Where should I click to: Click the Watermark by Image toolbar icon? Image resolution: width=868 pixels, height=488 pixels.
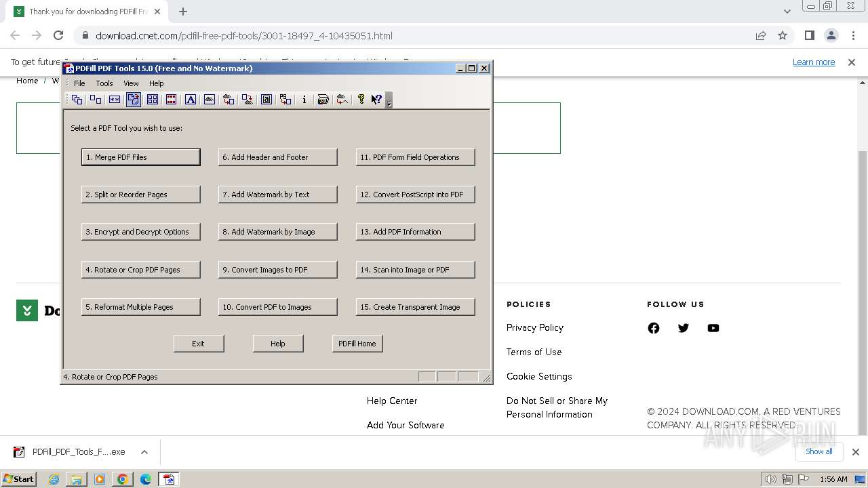tap(210, 100)
